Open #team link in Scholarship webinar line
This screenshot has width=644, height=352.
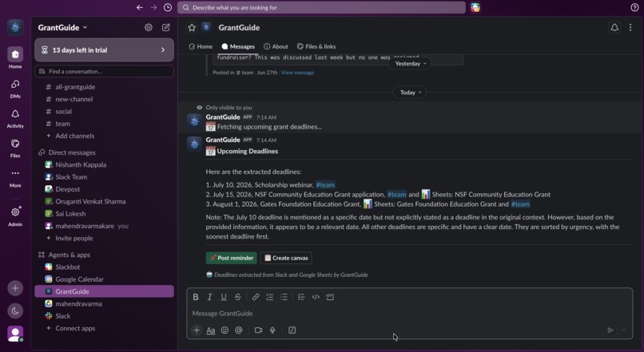tap(325, 185)
